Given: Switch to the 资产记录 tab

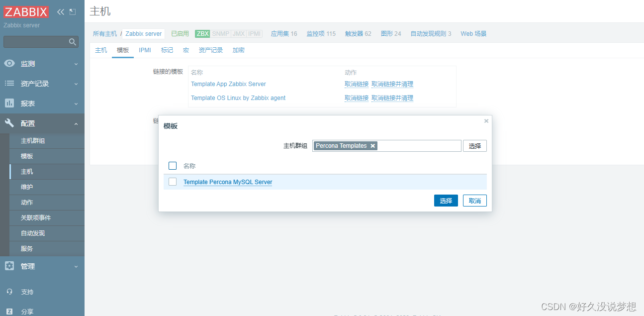Looking at the screenshot, I should pos(211,50).
